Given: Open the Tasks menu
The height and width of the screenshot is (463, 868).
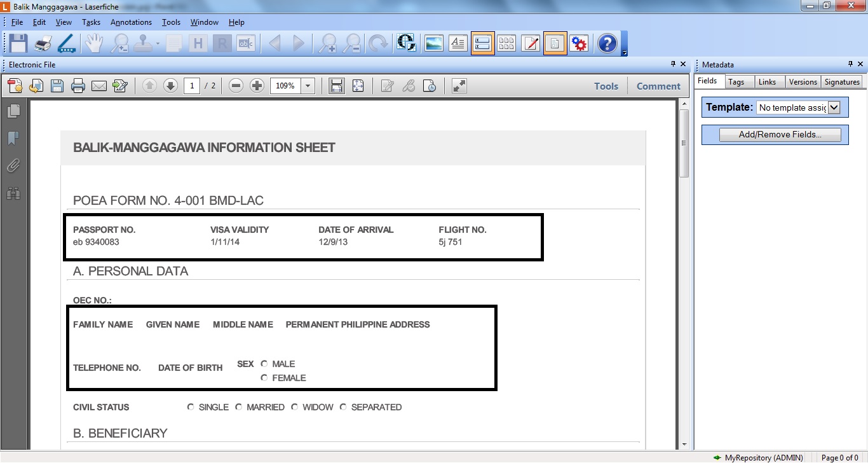Looking at the screenshot, I should tap(91, 22).
